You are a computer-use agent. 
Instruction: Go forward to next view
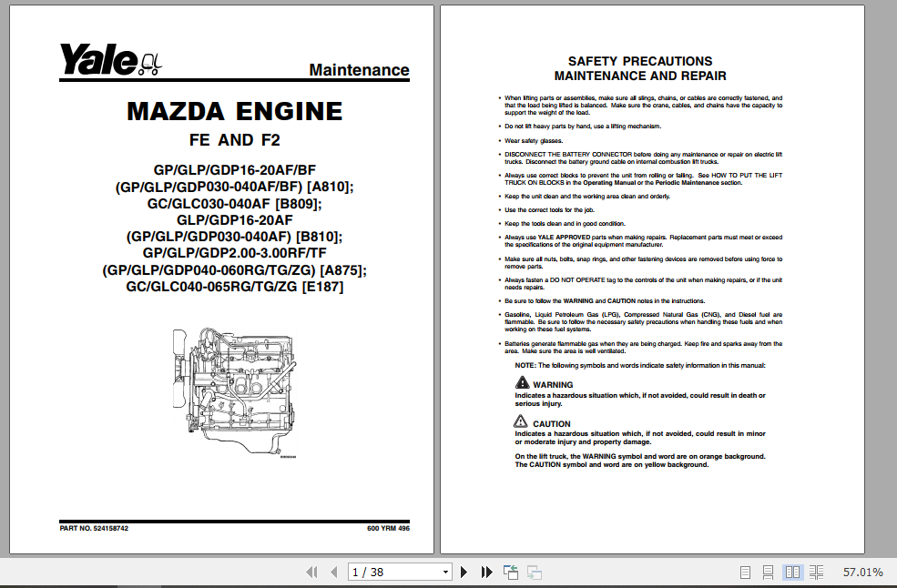(535, 572)
